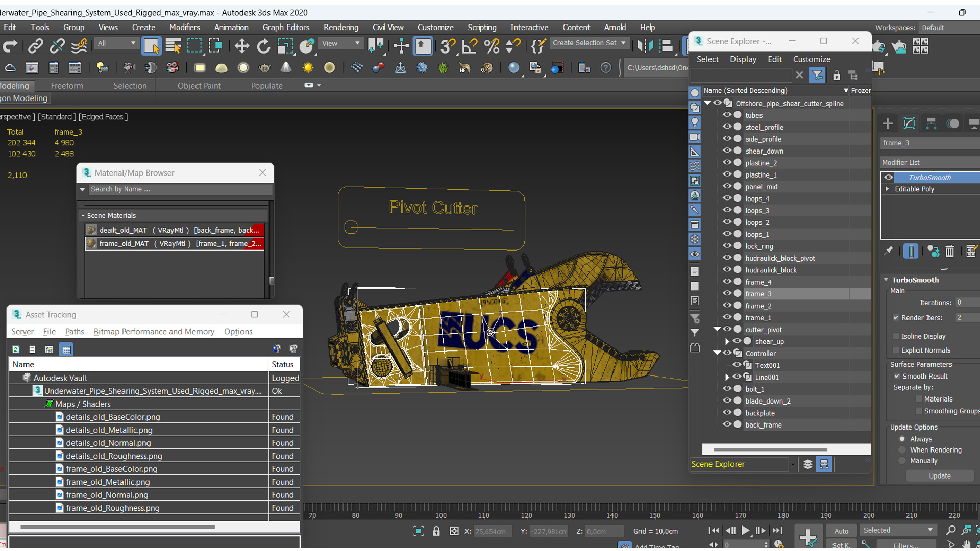Screen dimensions: 980x551
Task: Toggle visibility of cutter_pivot object
Action: tap(726, 329)
